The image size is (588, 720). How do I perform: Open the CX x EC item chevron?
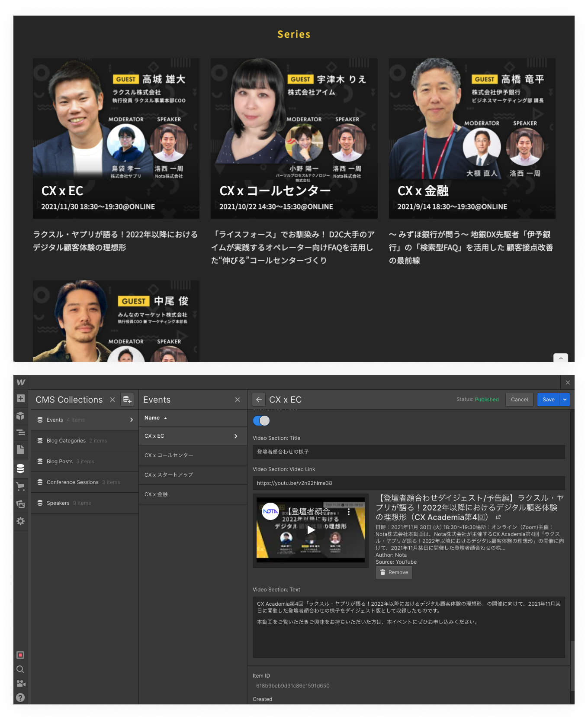click(236, 436)
